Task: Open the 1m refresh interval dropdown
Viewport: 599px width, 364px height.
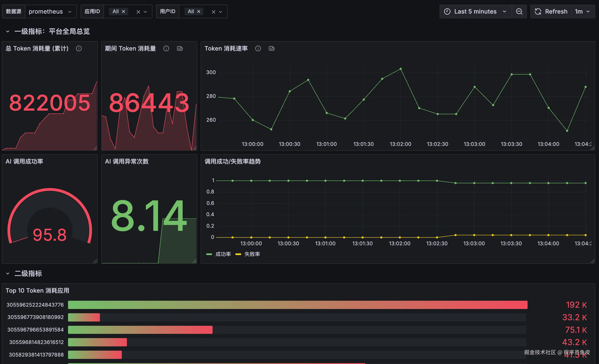Action: [x=582, y=11]
